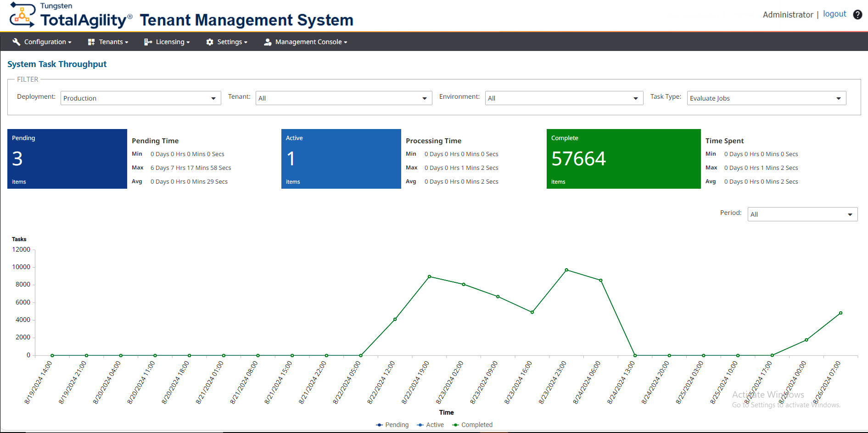868x433 pixels.
Task: Open the help question mark icon
Action: pyautogui.click(x=858, y=14)
